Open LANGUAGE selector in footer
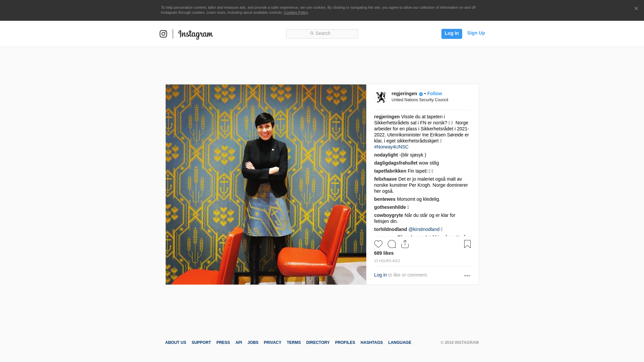Image resolution: width=644 pixels, height=362 pixels. (399, 343)
